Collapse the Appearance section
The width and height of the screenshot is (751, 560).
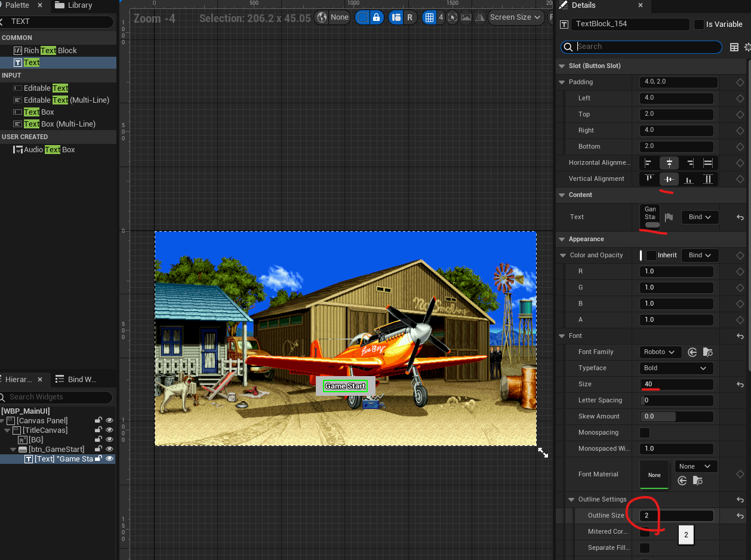click(562, 239)
